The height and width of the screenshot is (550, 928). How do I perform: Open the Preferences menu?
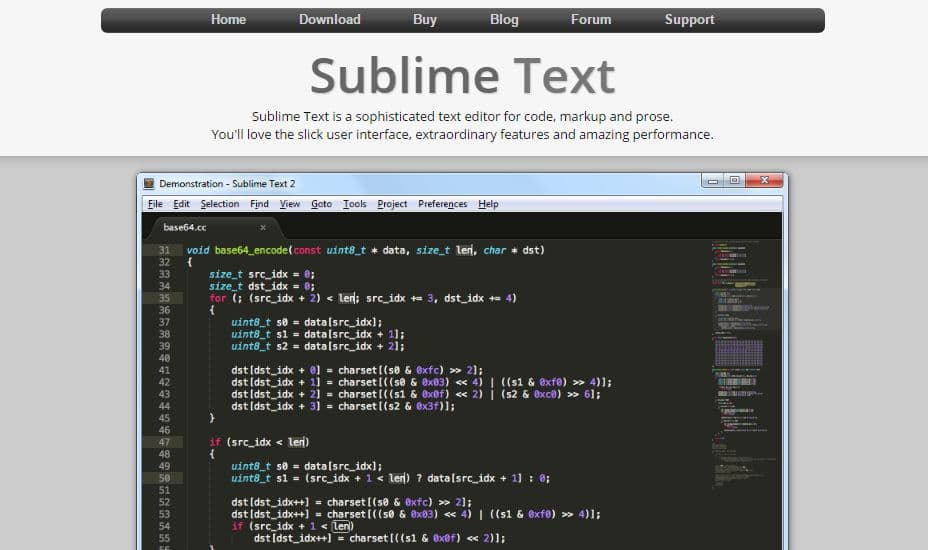pos(442,204)
